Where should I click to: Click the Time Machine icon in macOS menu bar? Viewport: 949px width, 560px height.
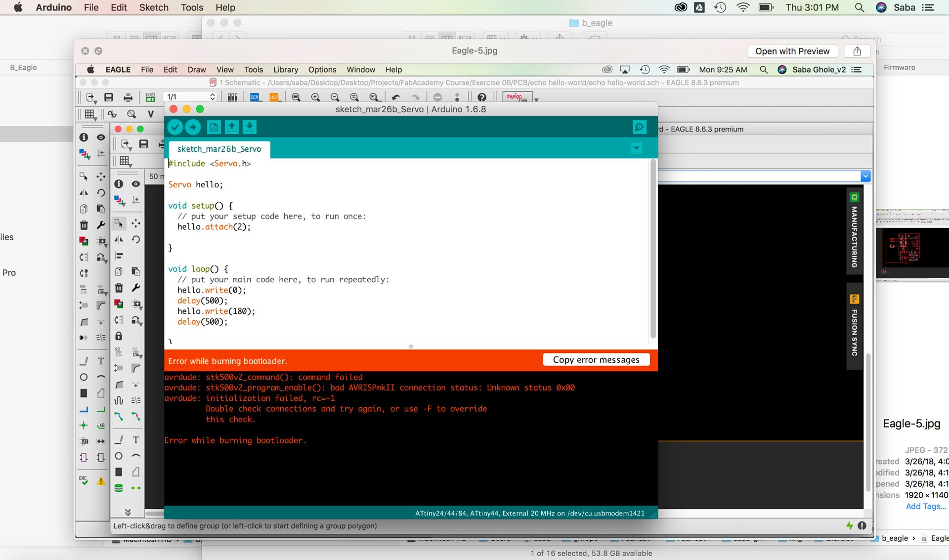(x=720, y=7)
